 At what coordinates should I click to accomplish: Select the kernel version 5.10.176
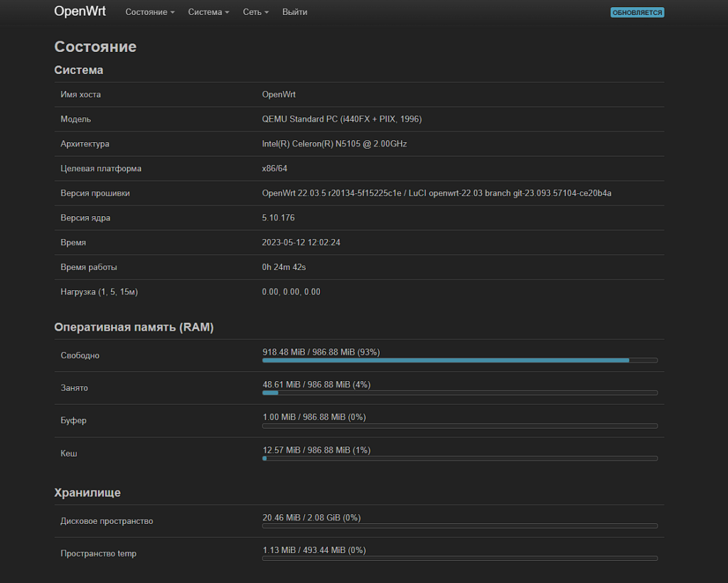pos(278,218)
